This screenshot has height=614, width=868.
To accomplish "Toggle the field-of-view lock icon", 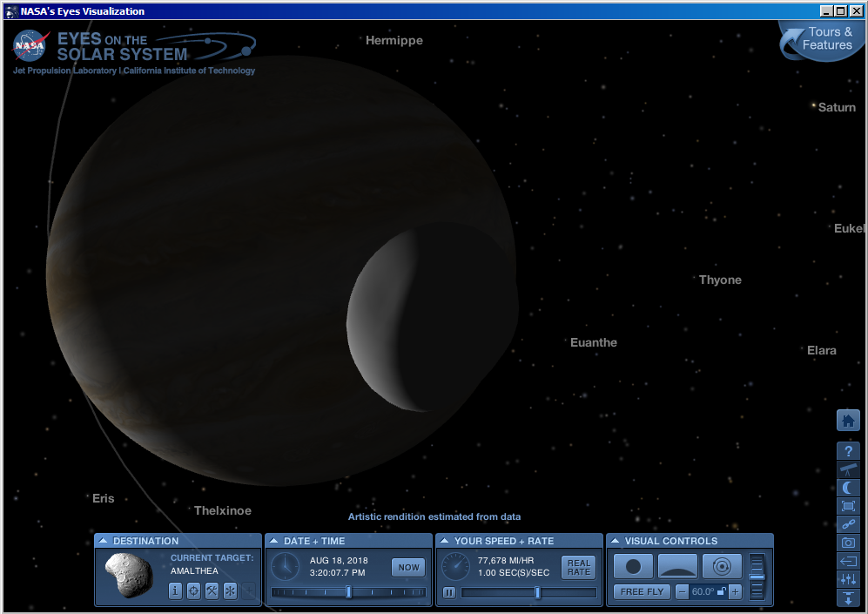I will tap(722, 592).
